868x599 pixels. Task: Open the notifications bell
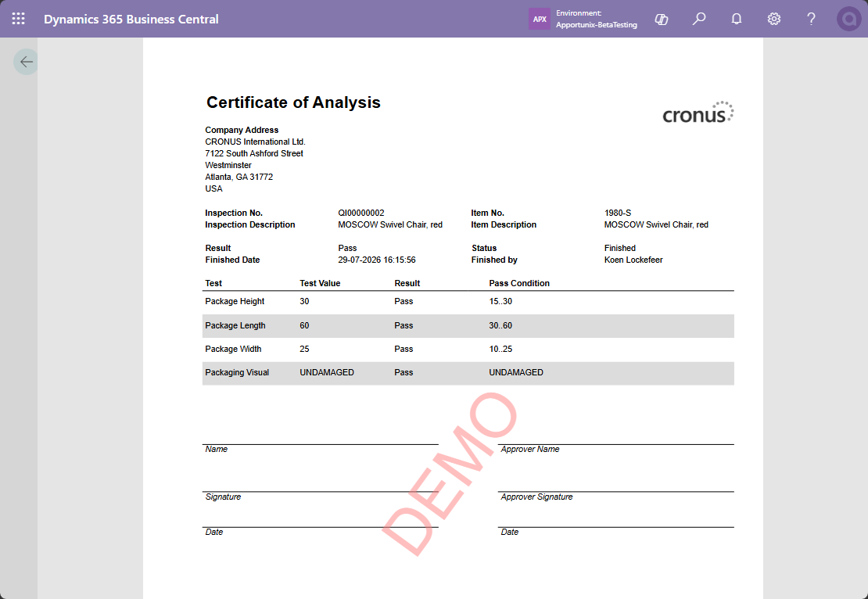click(737, 19)
